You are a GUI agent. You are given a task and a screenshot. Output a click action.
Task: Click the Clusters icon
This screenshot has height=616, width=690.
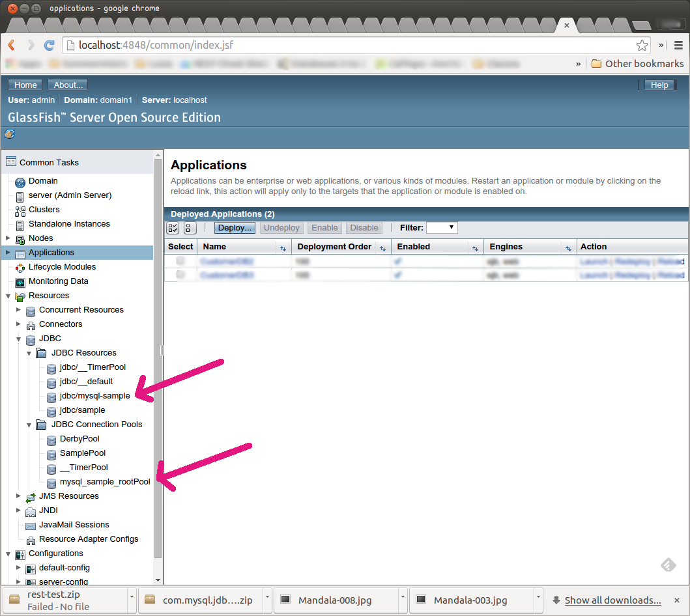pyautogui.click(x=20, y=210)
